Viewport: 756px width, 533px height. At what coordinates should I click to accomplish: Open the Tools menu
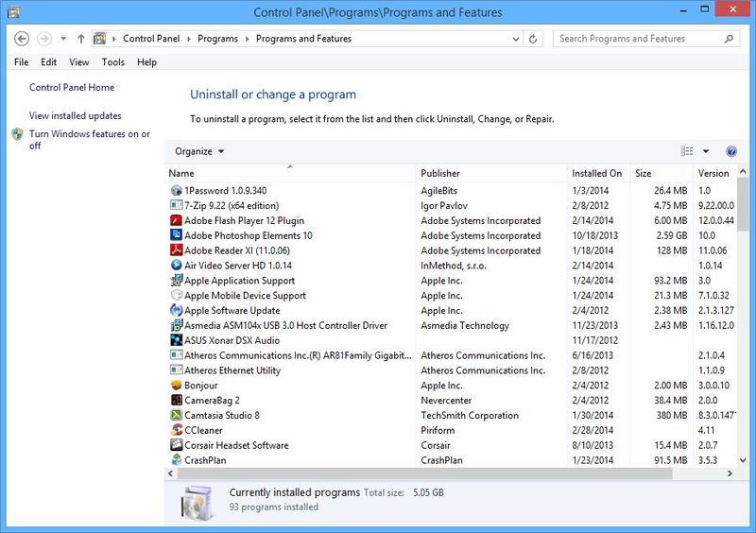pos(112,62)
